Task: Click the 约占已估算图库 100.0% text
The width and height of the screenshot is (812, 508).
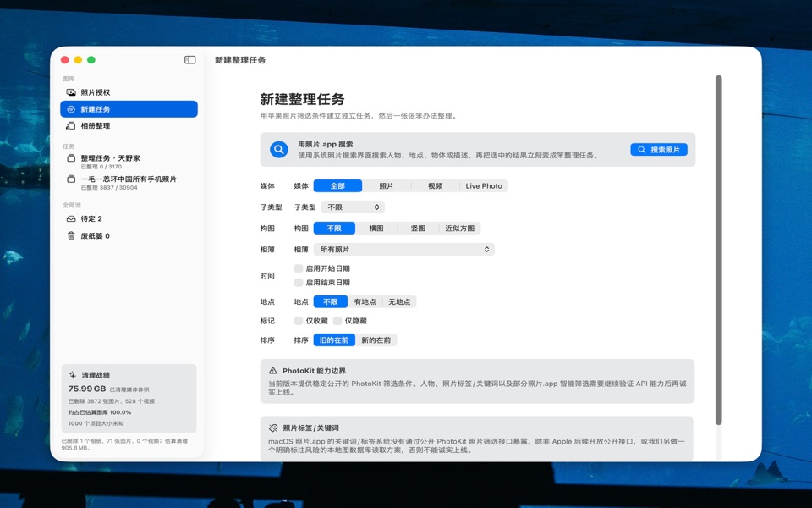Action: [100, 412]
